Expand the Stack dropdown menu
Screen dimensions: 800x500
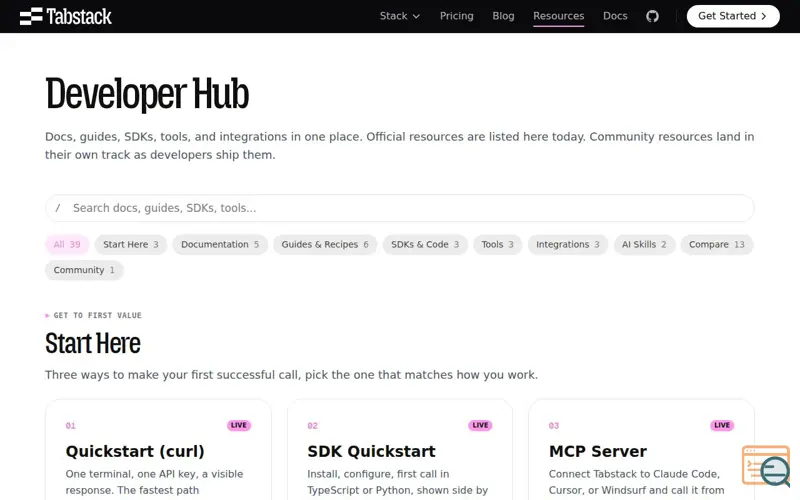coord(400,16)
